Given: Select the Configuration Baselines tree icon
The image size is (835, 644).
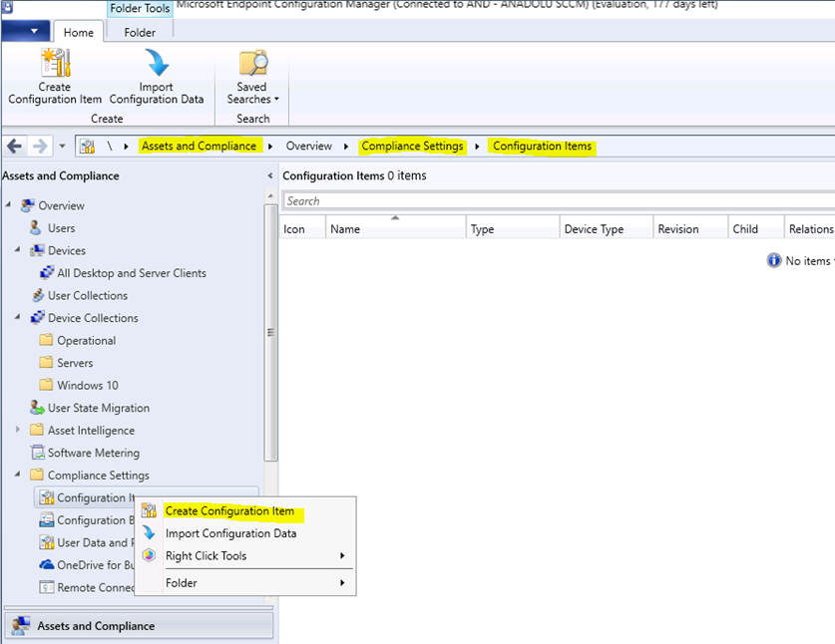Looking at the screenshot, I should click(47, 520).
